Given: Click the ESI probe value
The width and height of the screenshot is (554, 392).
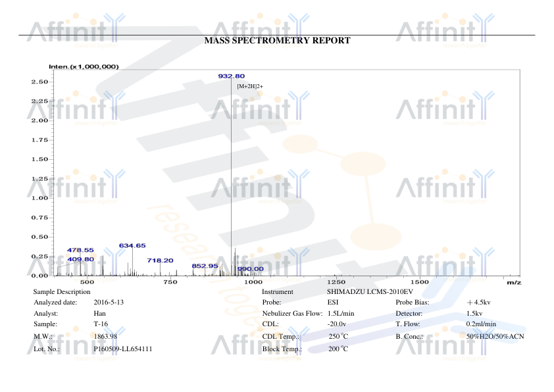Looking at the screenshot, I should (333, 303).
